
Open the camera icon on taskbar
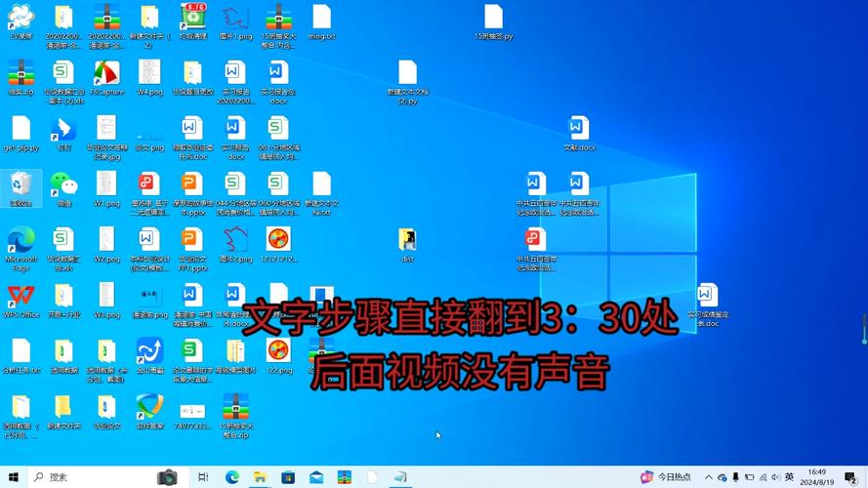[x=167, y=477]
